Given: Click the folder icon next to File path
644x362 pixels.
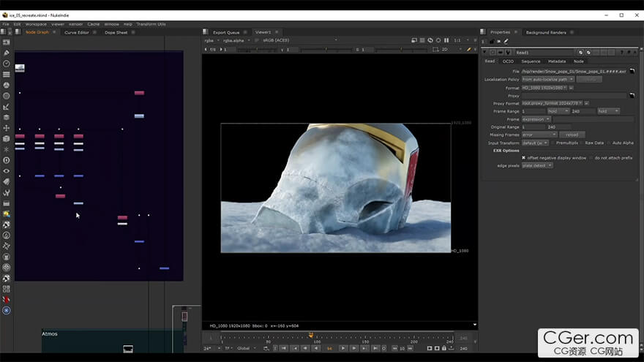Looking at the screenshot, I should tap(632, 71).
